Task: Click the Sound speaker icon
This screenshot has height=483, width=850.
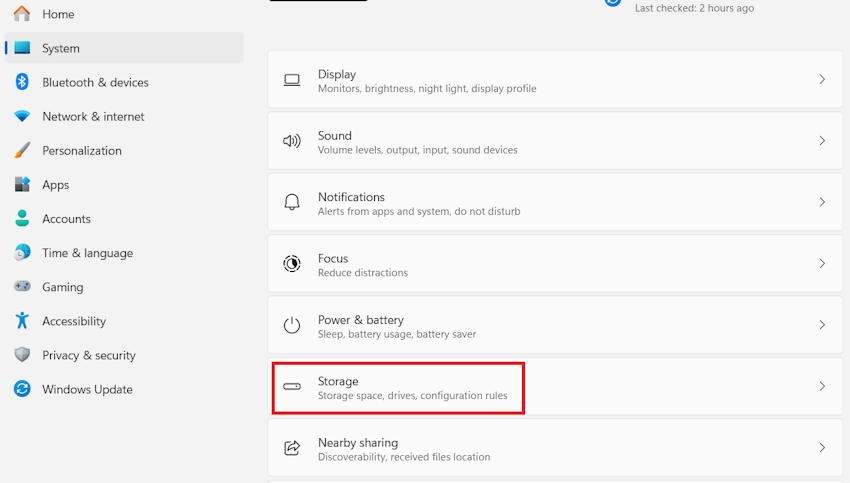Action: click(x=292, y=141)
